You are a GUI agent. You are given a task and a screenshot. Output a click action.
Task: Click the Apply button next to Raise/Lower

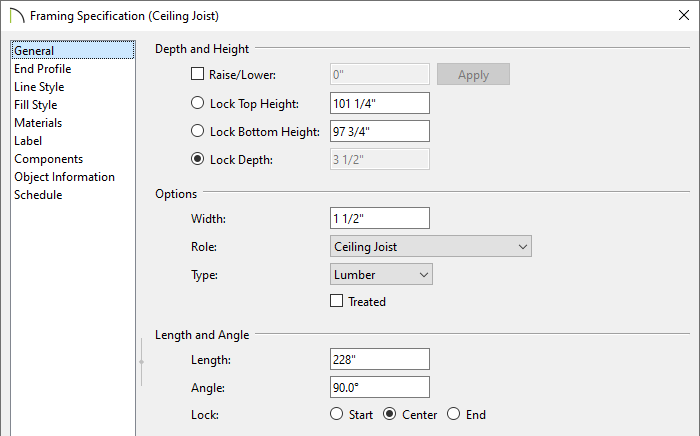point(473,74)
